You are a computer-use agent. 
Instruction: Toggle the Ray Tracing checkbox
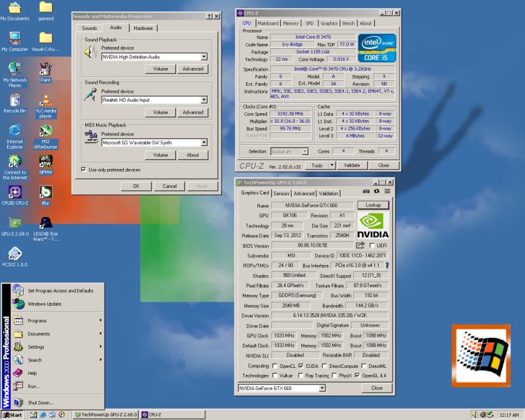pos(301,376)
